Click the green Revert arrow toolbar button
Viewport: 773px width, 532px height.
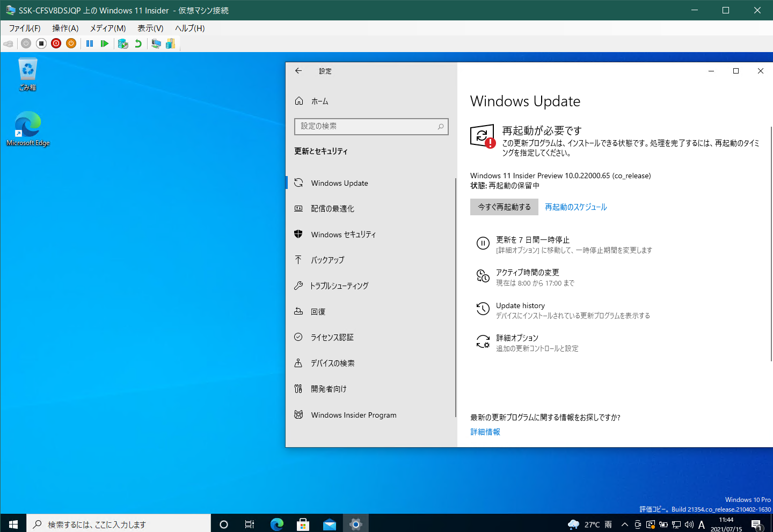(138, 43)
